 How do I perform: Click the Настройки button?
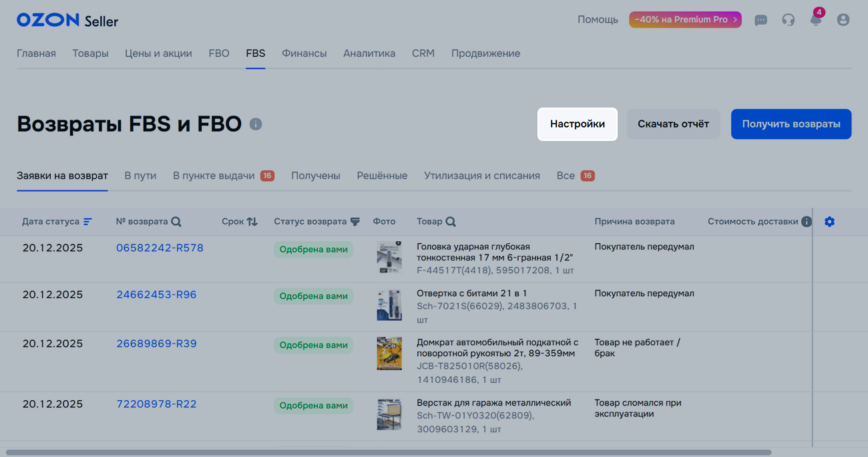click(x=577, y=124)
